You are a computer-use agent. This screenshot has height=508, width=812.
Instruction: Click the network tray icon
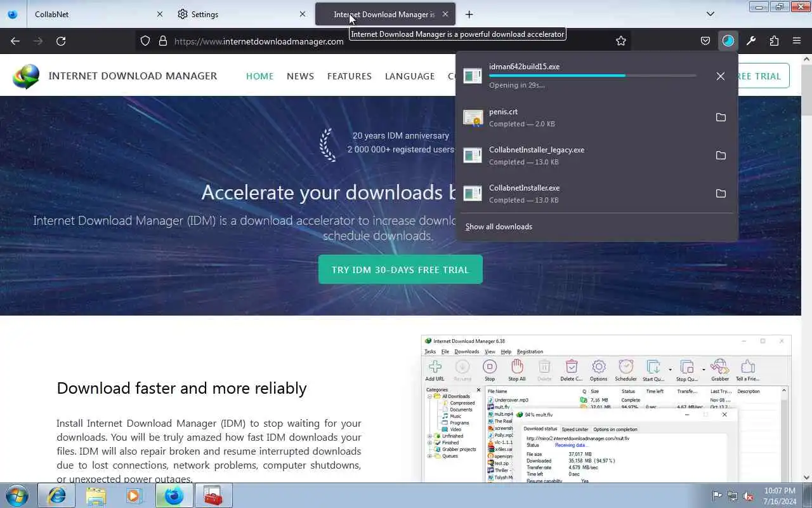[733, 496]
